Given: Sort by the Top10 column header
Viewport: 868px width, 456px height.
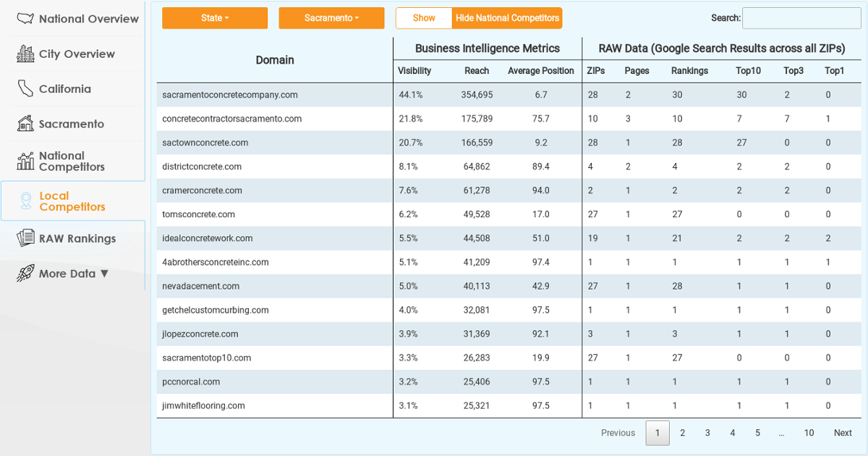Looking at the screenshot, I should 748,71.
